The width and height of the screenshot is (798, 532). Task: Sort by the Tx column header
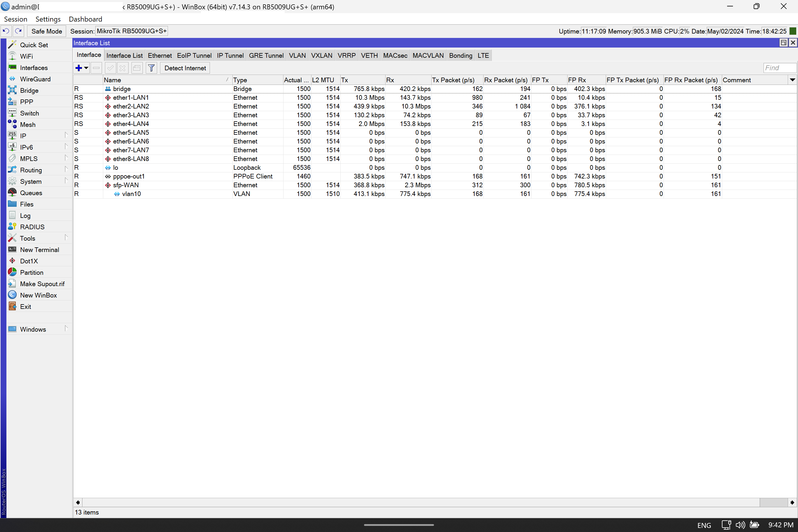click(363, 80)
